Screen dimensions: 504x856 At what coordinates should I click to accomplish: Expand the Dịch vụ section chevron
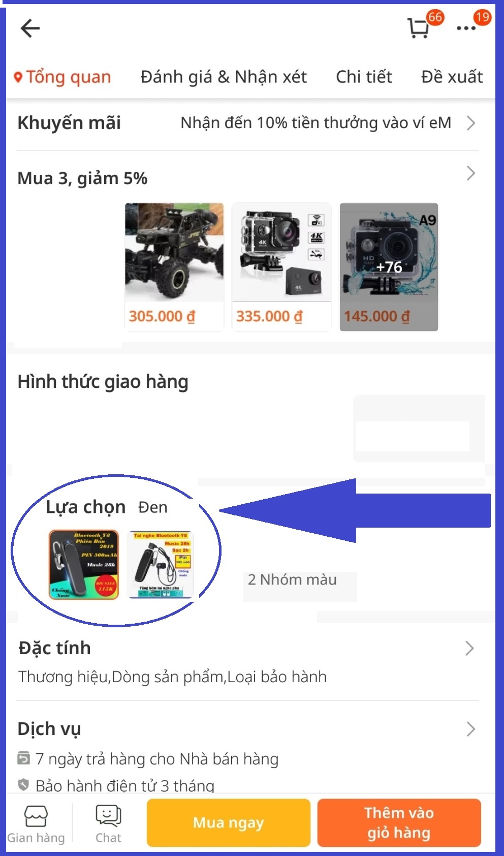coord(470,729)
